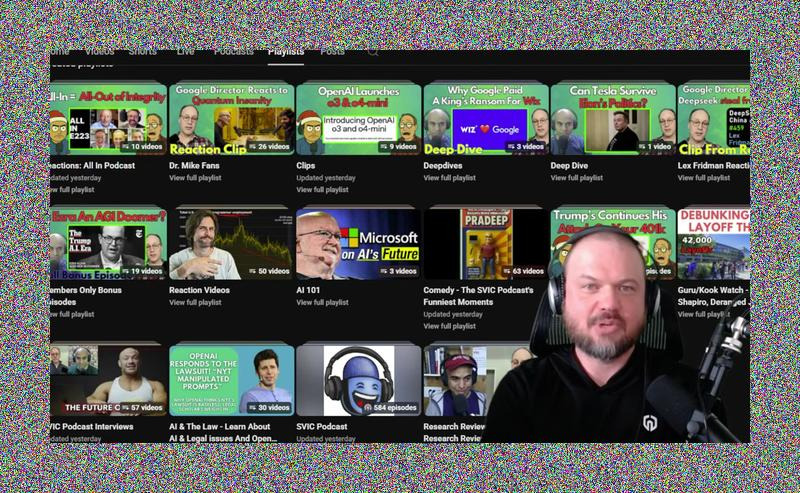Click the AI 101 playlist title

point(308,290)
